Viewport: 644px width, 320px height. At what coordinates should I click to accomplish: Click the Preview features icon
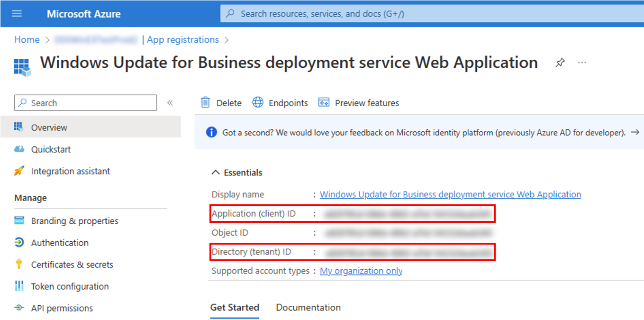pos(324,102)
